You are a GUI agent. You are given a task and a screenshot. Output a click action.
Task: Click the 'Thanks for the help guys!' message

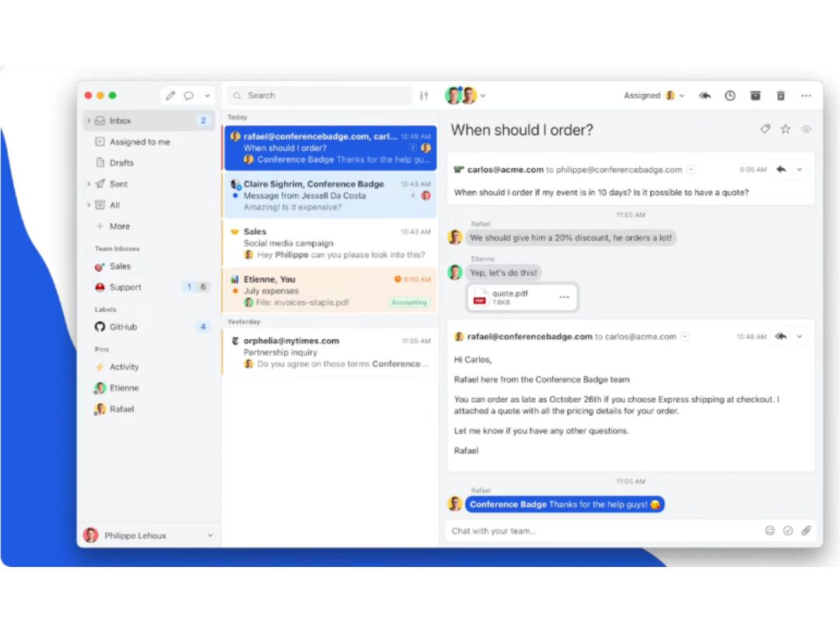coord(565,504)
